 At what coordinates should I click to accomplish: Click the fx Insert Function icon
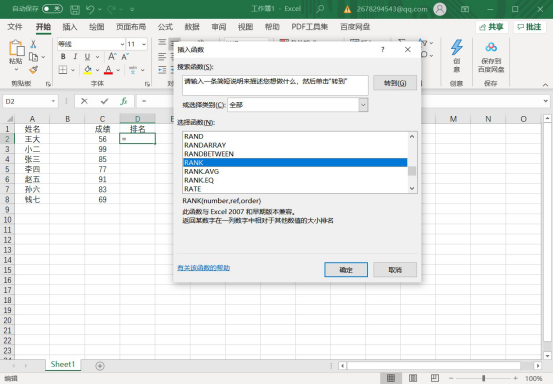[x=124, y=102]
